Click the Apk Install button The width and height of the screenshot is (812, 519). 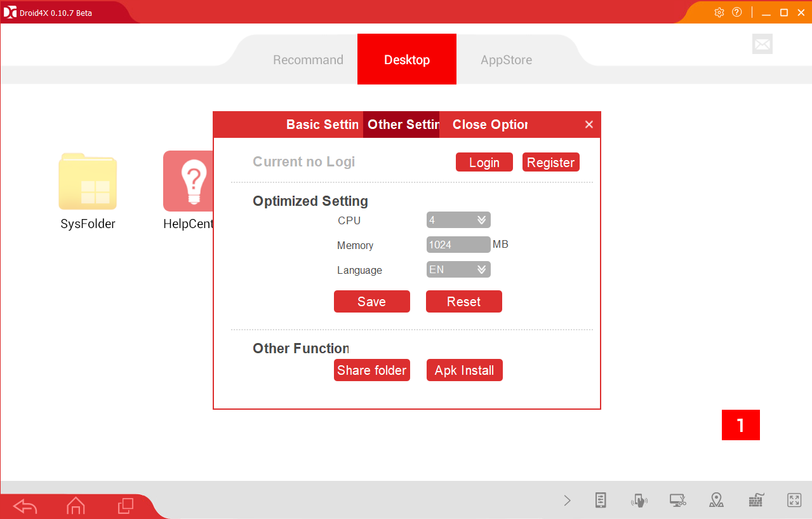464,370
